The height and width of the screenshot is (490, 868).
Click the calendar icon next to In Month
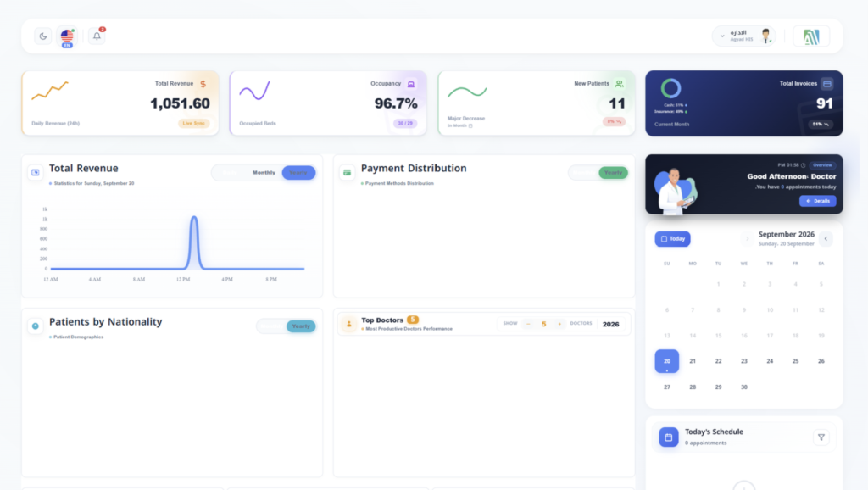[x=470, y=125]
